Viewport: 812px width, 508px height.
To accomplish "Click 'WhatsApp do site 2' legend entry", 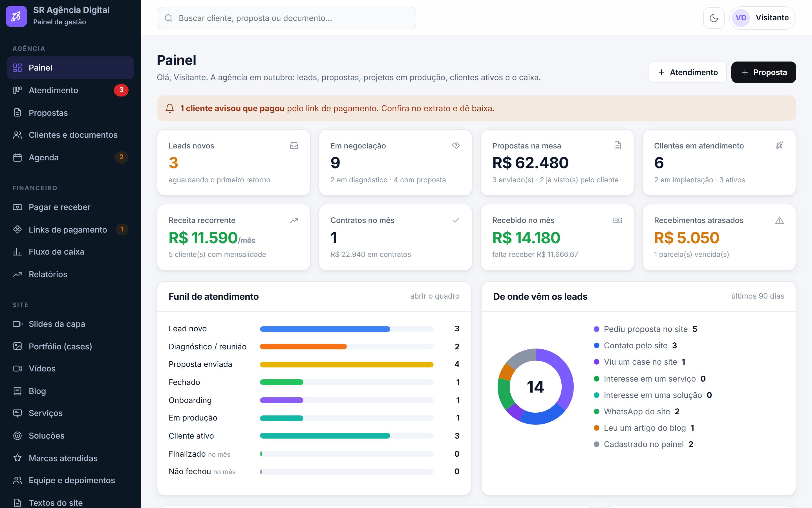I will 637,411.
